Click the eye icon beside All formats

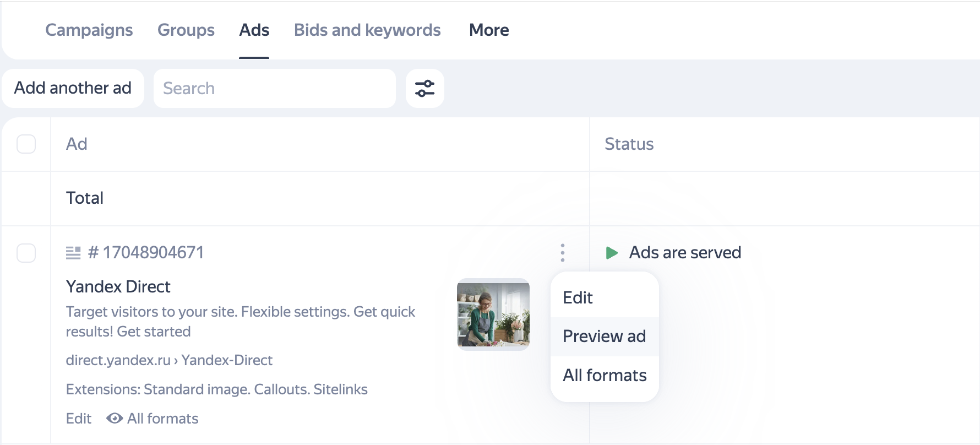click(x=114, y=419)
